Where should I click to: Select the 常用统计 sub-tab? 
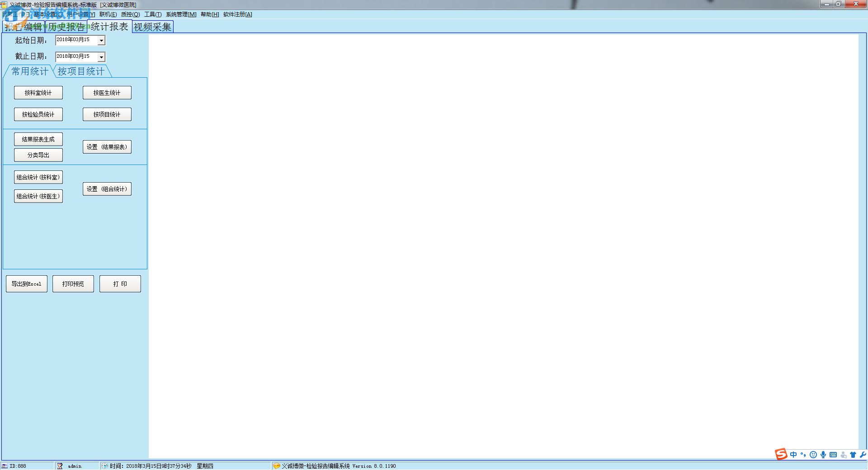[30, 71]
